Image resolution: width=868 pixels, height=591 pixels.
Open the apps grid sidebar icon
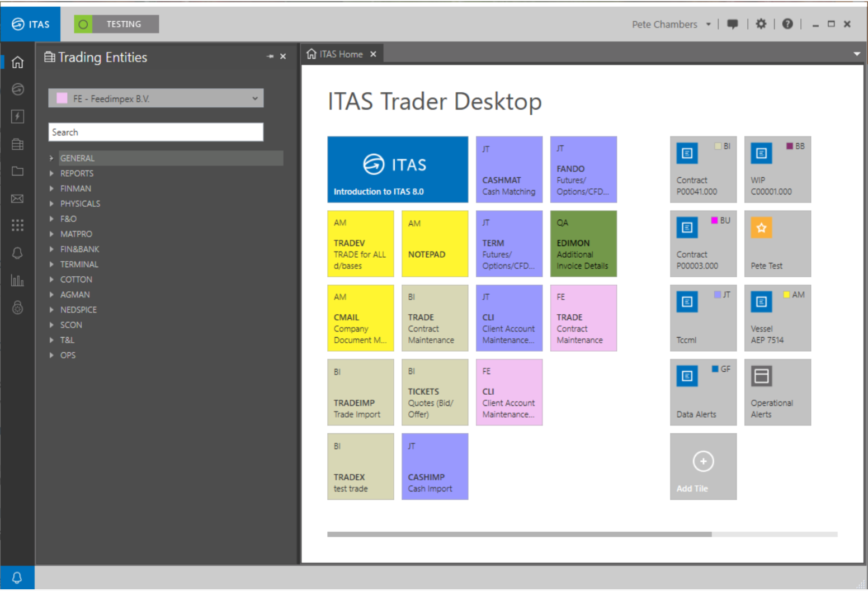(x=17, y=225)
